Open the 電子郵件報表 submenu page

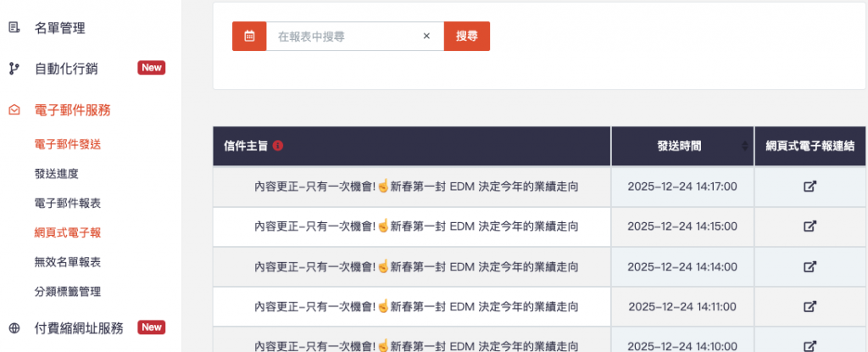pos(68,204)
